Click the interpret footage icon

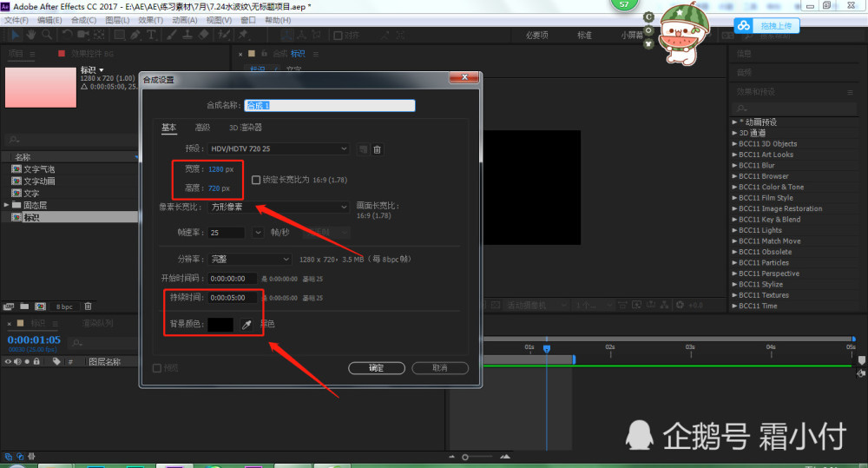pyautogui.click(x=9, y=306)
